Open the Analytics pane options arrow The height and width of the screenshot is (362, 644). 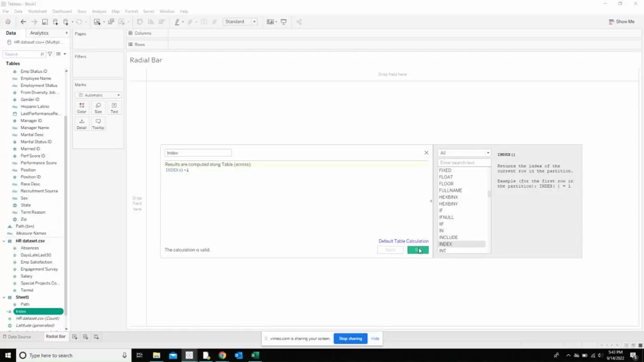click(67, 33)
